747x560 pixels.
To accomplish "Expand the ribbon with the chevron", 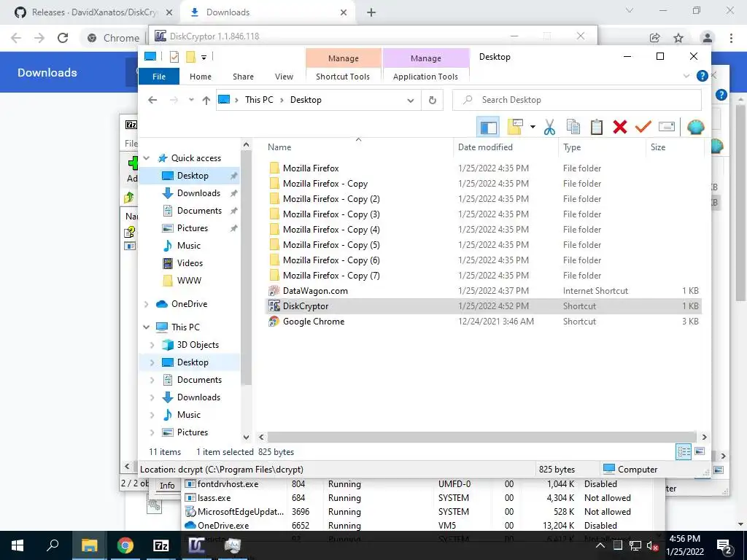I will tap(686, 76).
